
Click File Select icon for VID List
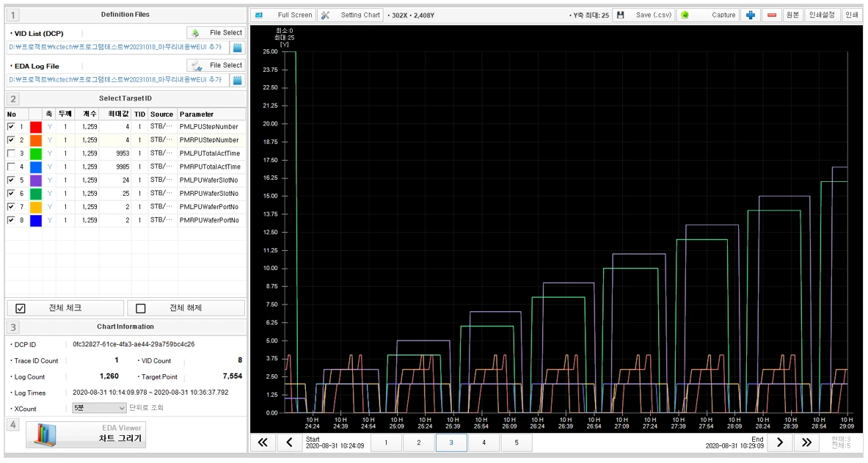pyautogui.click(x=195, y=33)
